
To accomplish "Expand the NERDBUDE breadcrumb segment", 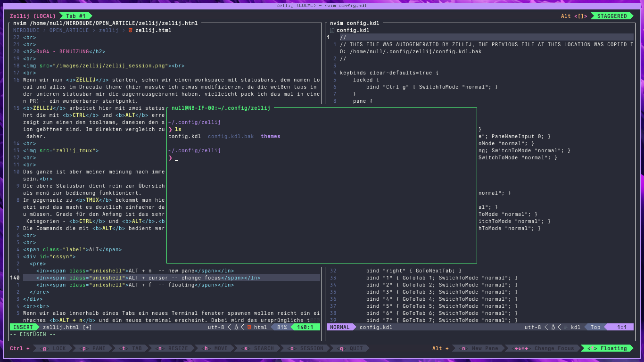I will coord(26,30).
